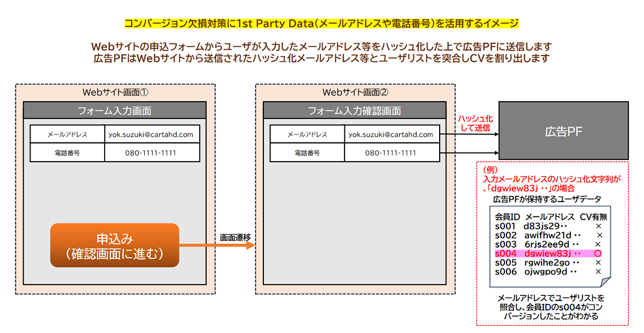Viewport: 644px width, 333px height.
Task: Select the s006 row with ojwgpo9d
Action: click(548, 272)
